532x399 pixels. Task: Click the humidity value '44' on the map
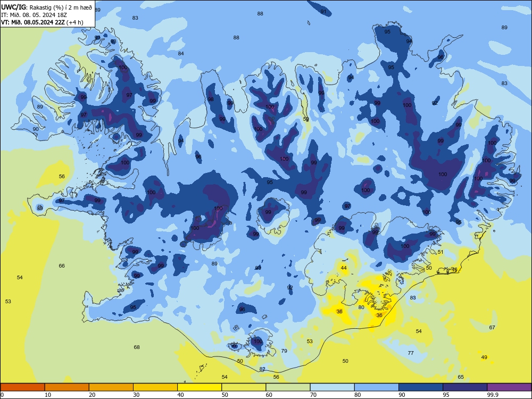tap(344, 268)
